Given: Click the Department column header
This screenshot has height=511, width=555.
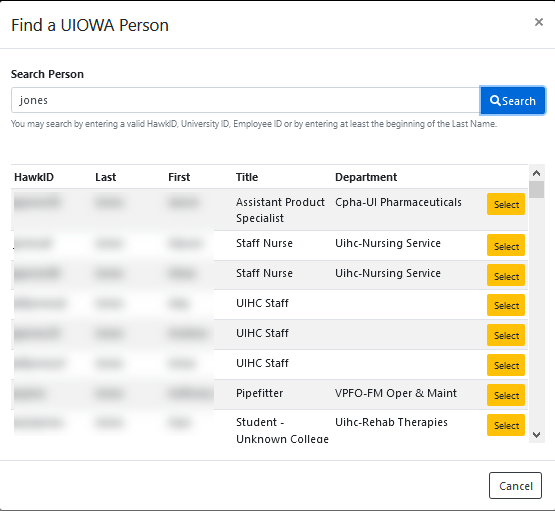Looking at the screenshot, I should coord(366,177).
